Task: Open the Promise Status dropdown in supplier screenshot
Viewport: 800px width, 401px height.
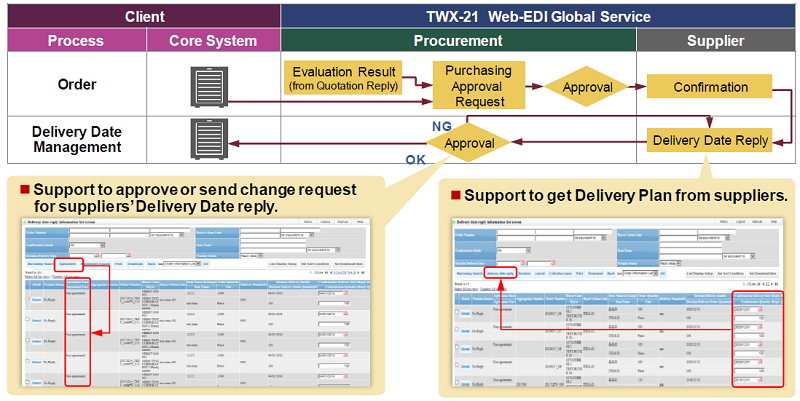Action: click(x=670, y=263)
